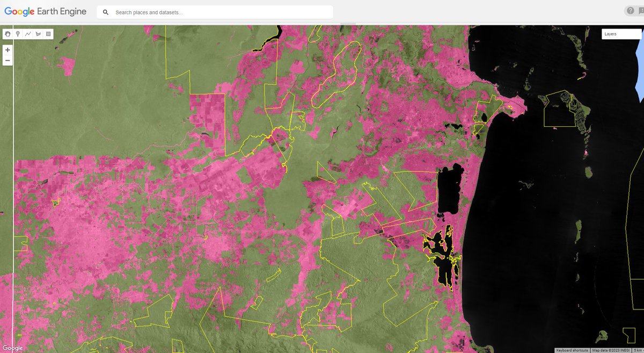Zoom in with the plus button
Screen dimensions: 644x353
[x=8, y=50]
